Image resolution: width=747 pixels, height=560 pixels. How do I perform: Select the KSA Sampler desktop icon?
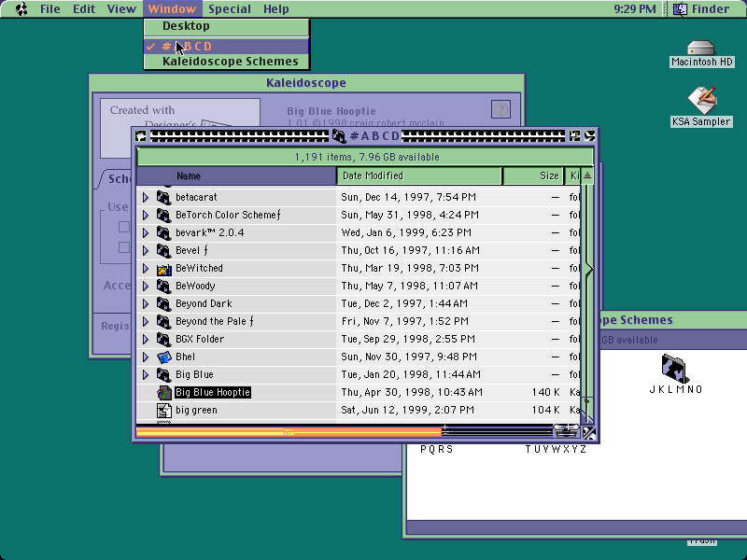(702, 100)
